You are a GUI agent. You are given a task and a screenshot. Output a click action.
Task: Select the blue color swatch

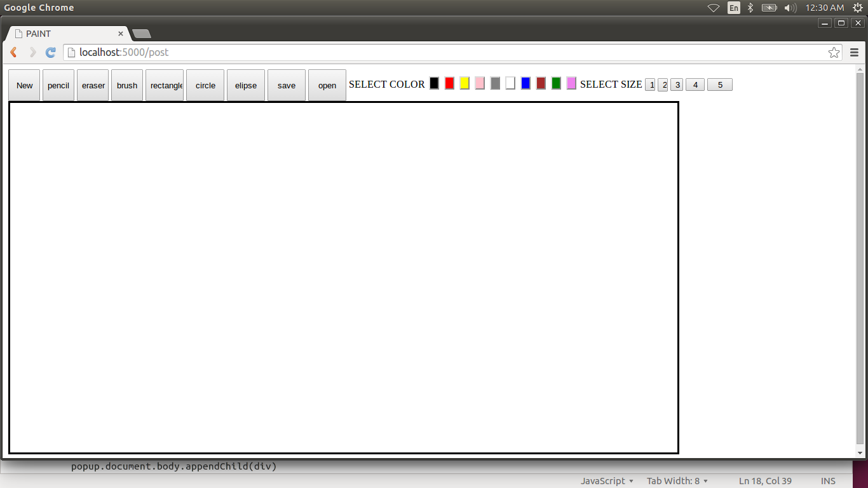click(x=526, y=83)
